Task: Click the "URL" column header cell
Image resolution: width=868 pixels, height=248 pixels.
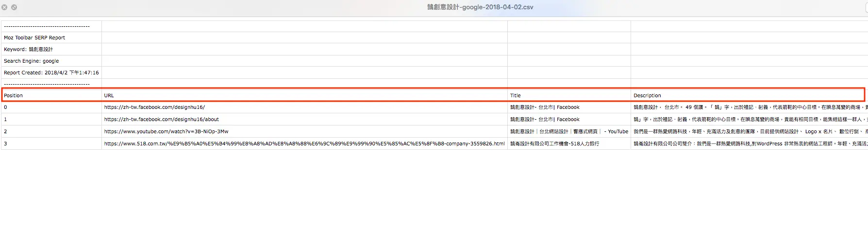Action: click(304, 95)
